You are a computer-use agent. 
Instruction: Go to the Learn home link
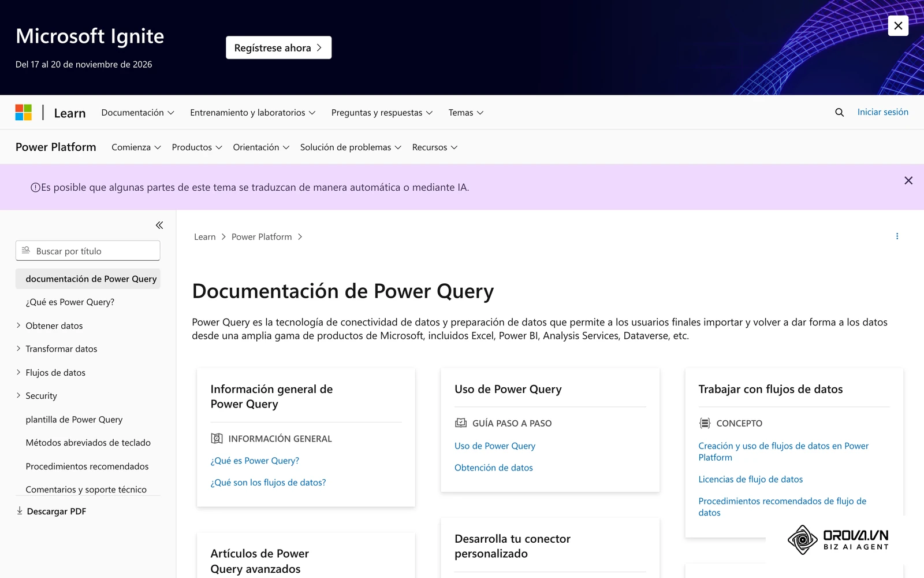tap(70, 113)
